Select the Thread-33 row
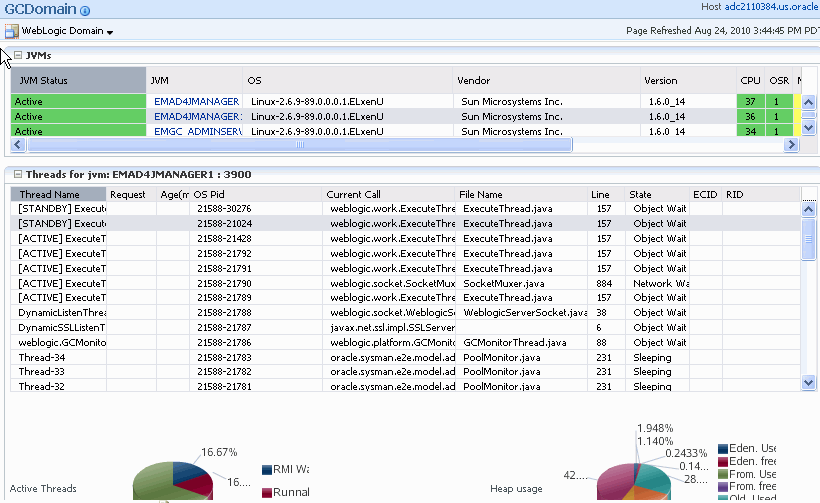820x503 pixels. [405, 372]
